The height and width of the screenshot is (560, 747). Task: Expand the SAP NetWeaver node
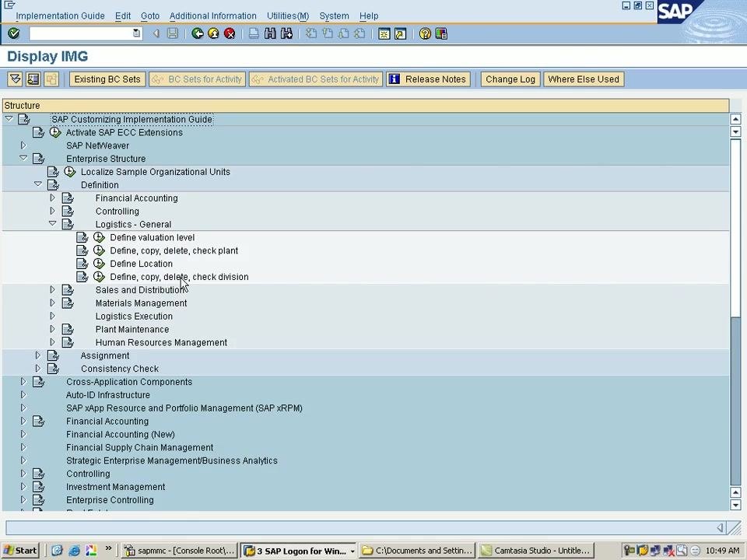pos(23,145)
